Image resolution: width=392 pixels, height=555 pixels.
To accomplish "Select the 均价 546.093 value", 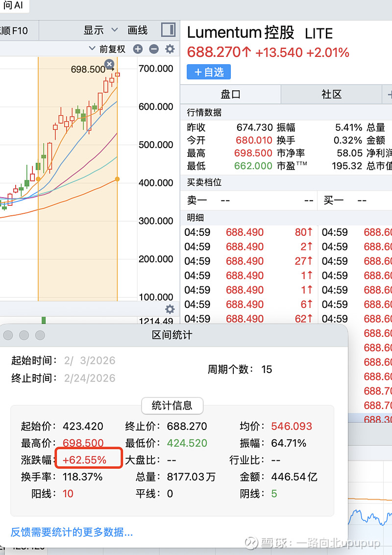I will coord(292,426).
